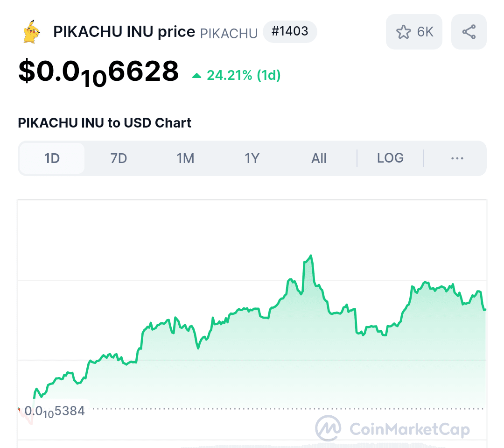Screen dimensions: 504x448
Task: Switch to the 7D chart range
Action: (119, 158)
